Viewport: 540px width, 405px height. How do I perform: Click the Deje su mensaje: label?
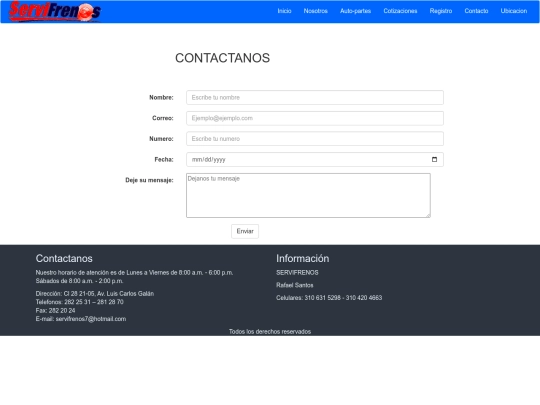(x=149, y=180)
